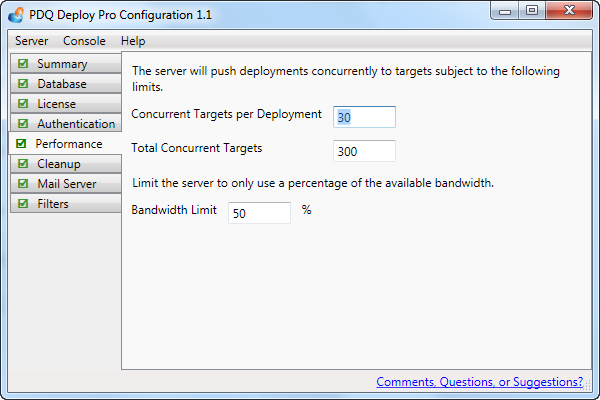Open the Comments, Questions, or Suggestions link
The height and width of the screenshot is (400, 600).
[479, 382]
